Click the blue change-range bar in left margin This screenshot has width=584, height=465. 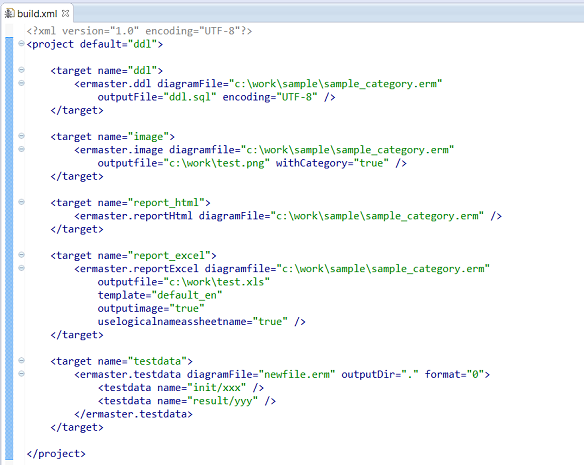tap(9, 248)
